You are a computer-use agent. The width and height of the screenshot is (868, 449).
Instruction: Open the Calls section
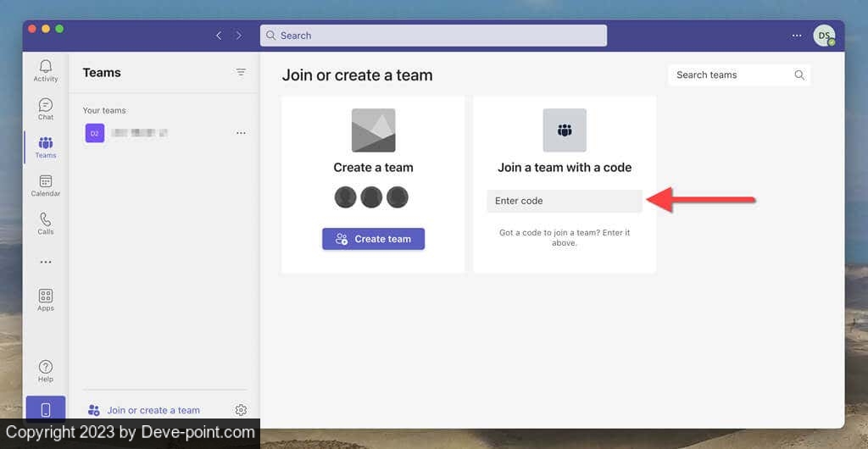click(x=46, y=224)
